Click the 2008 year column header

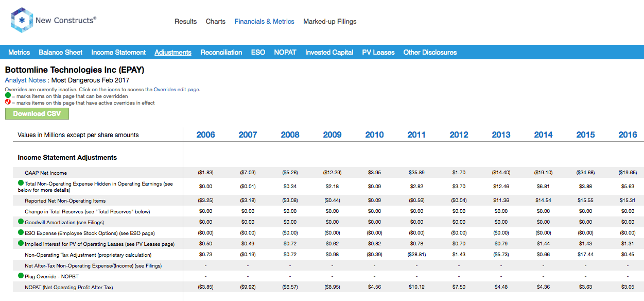pos(290,135)
